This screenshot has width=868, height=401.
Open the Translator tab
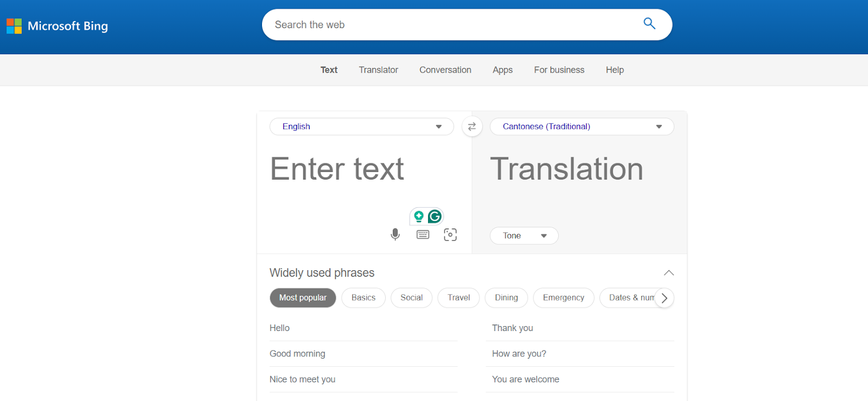click(379, 70)
